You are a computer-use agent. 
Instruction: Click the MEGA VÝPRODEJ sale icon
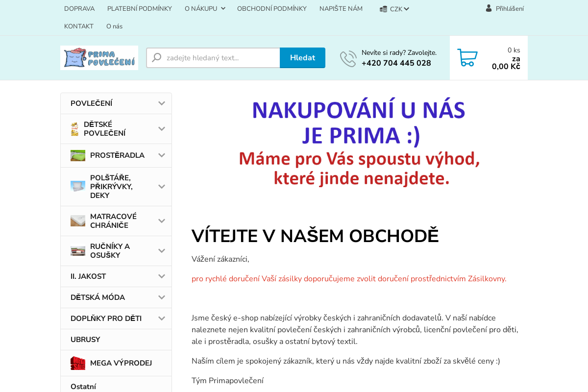click(78, 363)
